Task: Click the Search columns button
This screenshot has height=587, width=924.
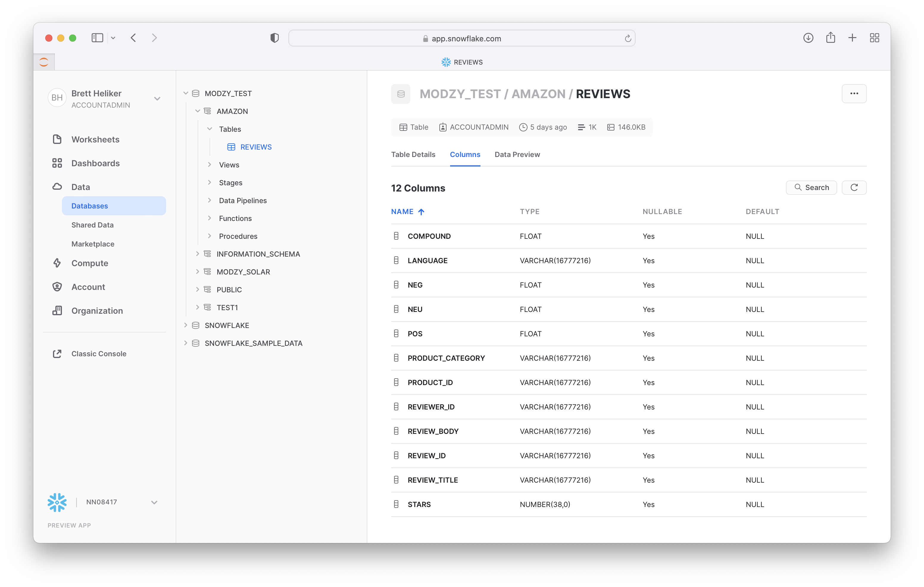Action: (x=811, y=187)
